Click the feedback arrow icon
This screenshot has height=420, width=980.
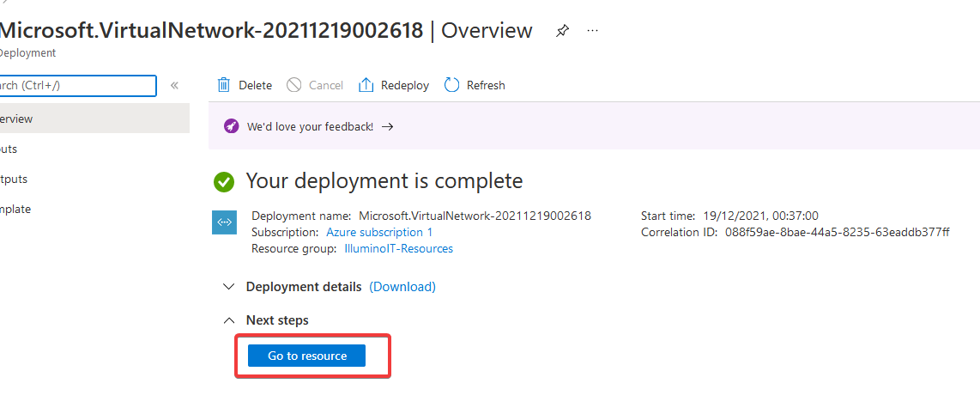click(x=388, y=126)
